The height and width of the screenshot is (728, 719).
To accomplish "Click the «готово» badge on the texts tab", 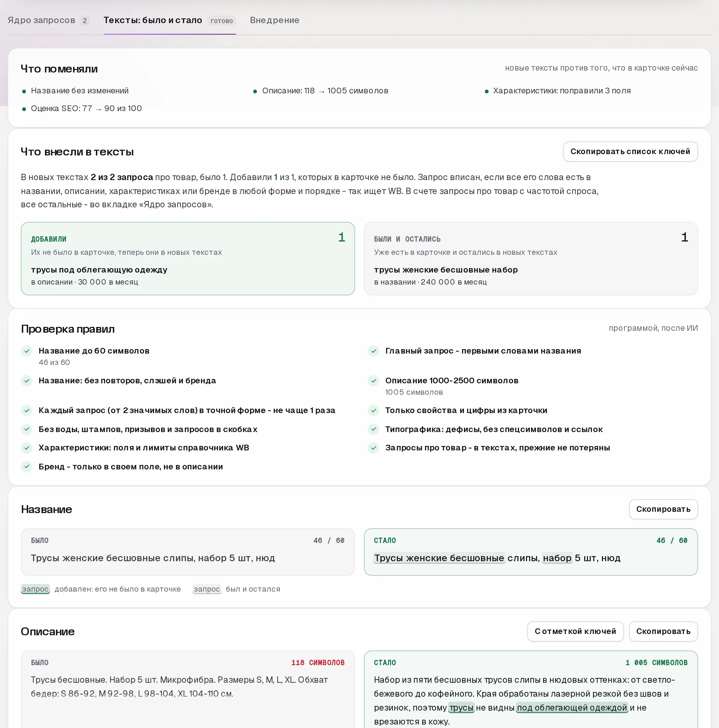I will 222,21.
